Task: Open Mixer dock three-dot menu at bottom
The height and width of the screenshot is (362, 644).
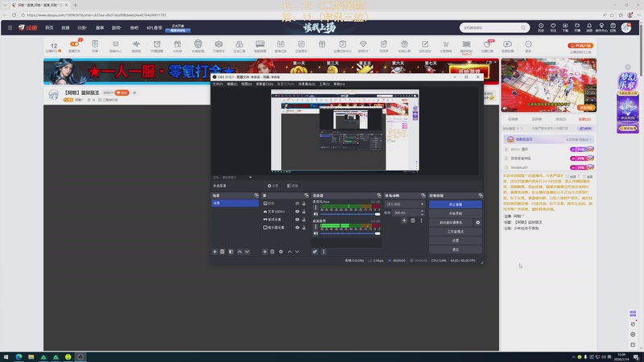Action: [x=324, y=252]
